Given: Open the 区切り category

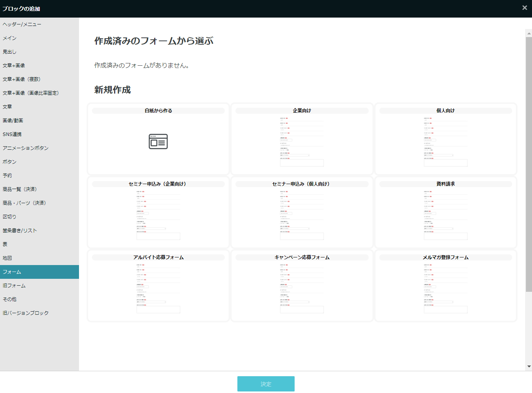Looking at the screenshot, I should pyautogui.click(x=39, y=217).
